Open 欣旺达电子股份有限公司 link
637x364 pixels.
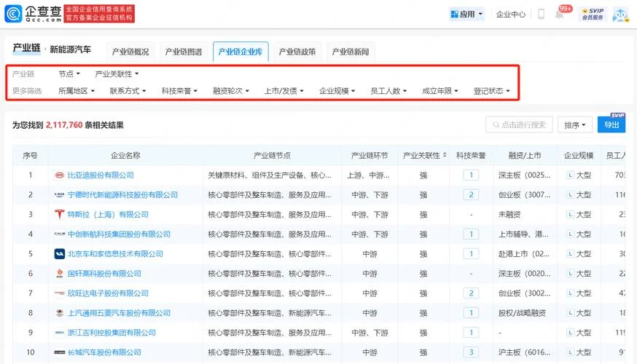point(108,293)
